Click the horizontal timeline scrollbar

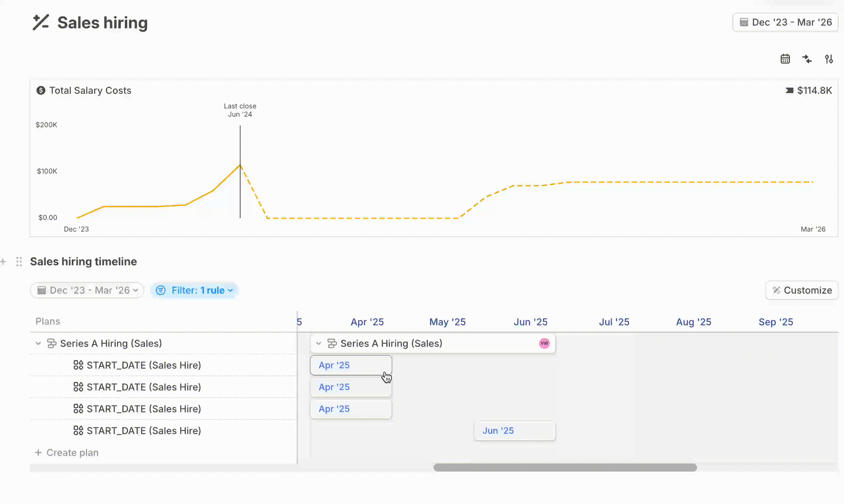pos(565,468)
